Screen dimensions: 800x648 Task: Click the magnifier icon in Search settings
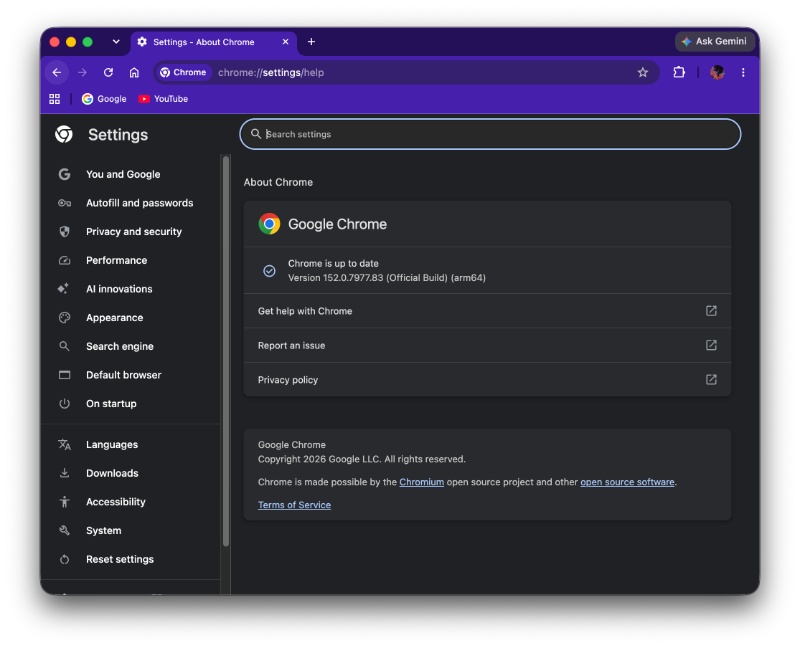(256, 134)
